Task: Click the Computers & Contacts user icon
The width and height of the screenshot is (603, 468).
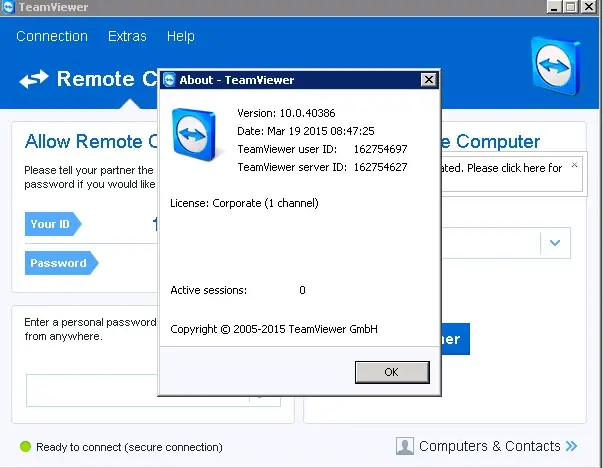Action: (x=405, y=446)
